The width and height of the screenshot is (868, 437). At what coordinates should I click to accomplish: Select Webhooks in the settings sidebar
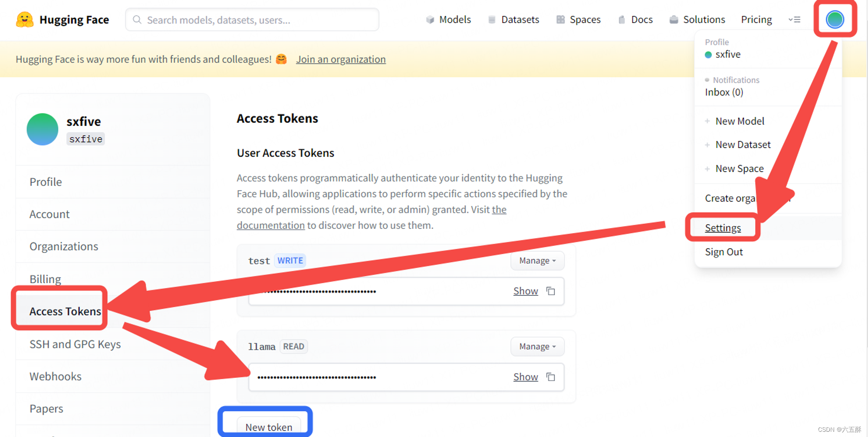click(113, 376)
